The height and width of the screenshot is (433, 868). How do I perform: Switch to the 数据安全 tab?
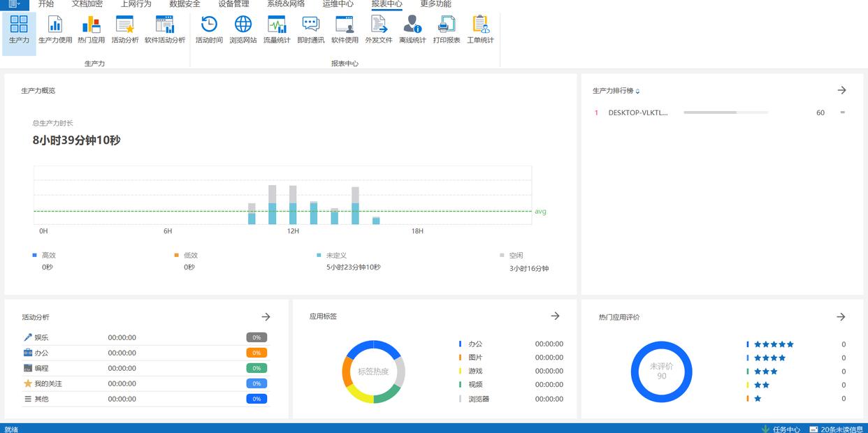tap(185, 4)
